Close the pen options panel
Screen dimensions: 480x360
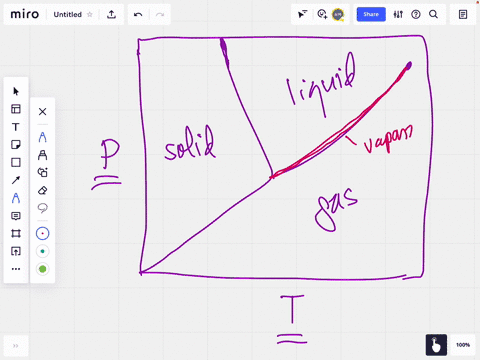pos(42,111)
